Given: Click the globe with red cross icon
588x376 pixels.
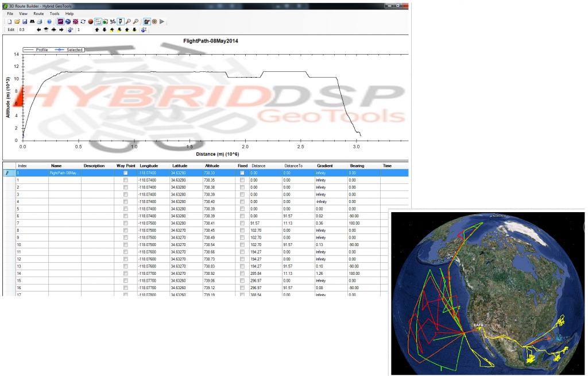Looking at the screenshot, I should (75, 22).
